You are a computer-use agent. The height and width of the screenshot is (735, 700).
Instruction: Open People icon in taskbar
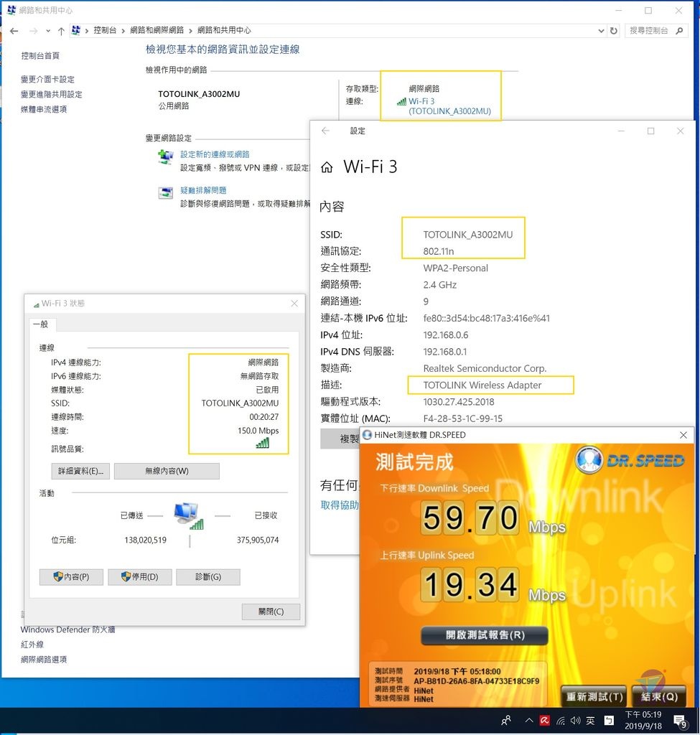pos(506,721)
